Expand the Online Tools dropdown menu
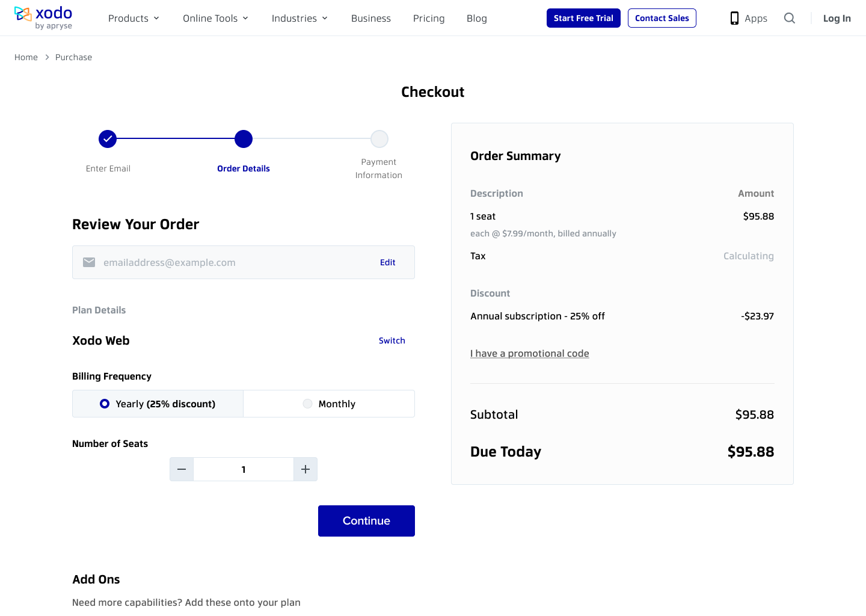Screen dimensions: 866x616 (216, 18)
